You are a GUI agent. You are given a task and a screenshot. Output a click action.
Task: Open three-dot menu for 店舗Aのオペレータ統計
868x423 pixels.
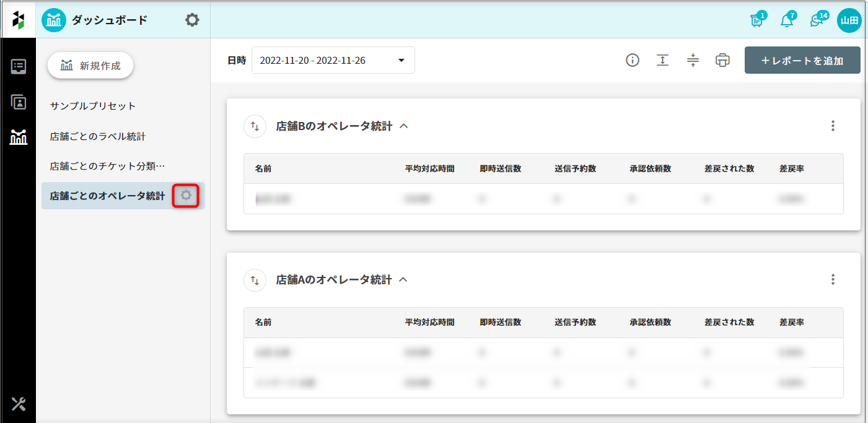pos(833,279)
